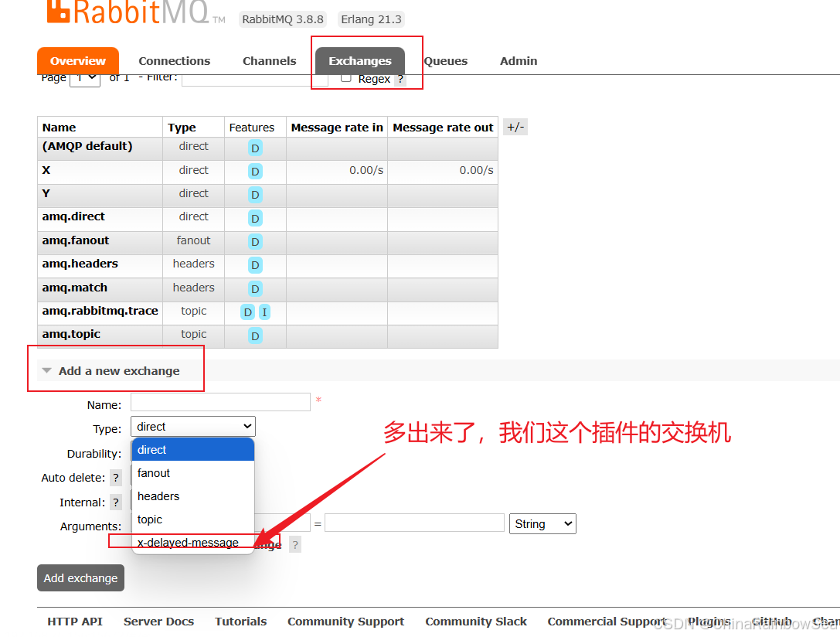Switch to the Overview tab
840x637 pixels.
point(78,61)
